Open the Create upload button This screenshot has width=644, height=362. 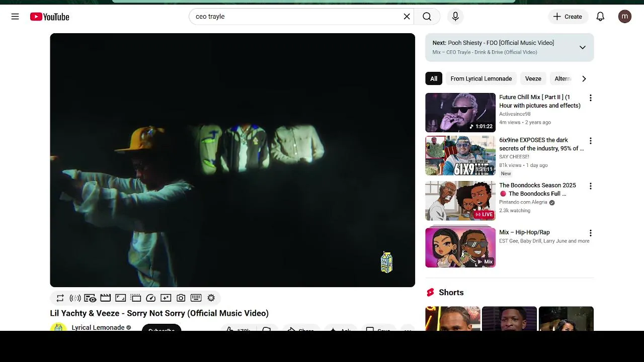point(568,17)
